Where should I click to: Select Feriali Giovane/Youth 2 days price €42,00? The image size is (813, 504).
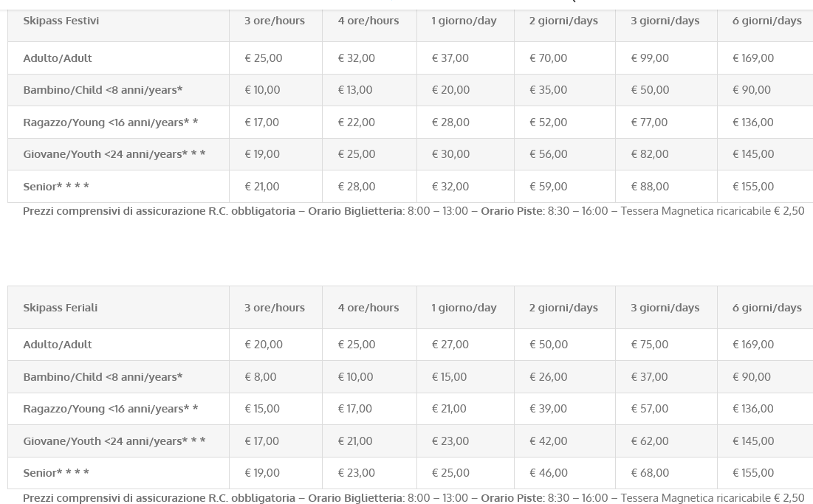pyautogui.click(x=549, y=441)
